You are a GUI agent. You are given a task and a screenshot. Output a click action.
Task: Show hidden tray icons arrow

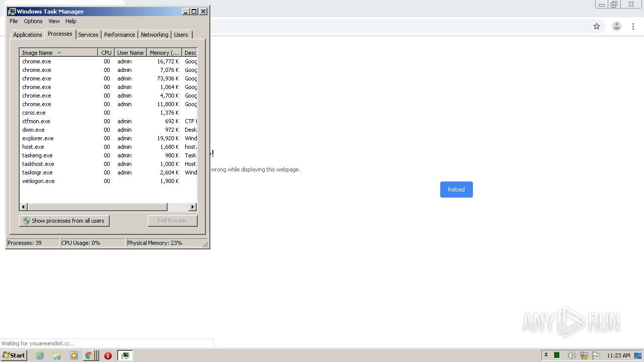click(x=546, y=355)
